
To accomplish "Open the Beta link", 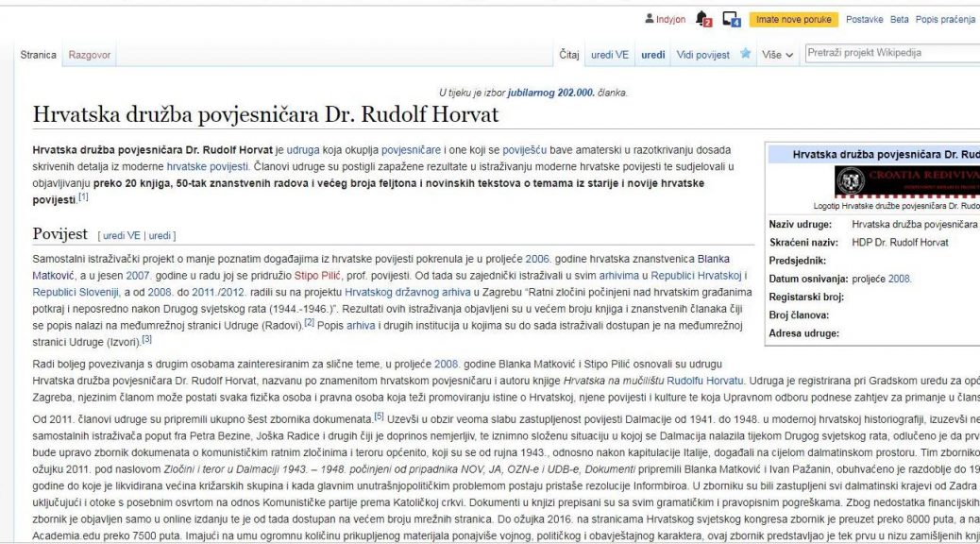I will coord(899,19).
